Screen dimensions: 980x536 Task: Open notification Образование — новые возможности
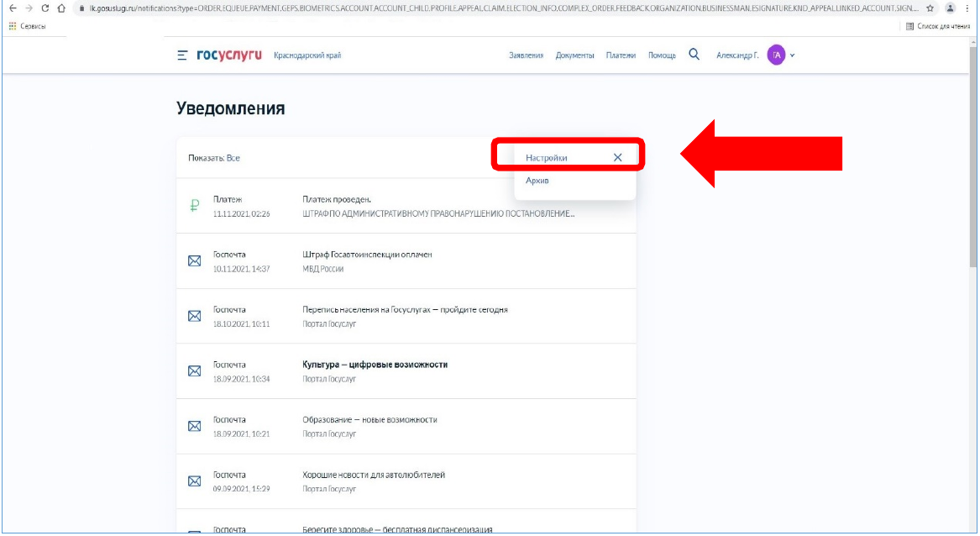tap(406, 426)
